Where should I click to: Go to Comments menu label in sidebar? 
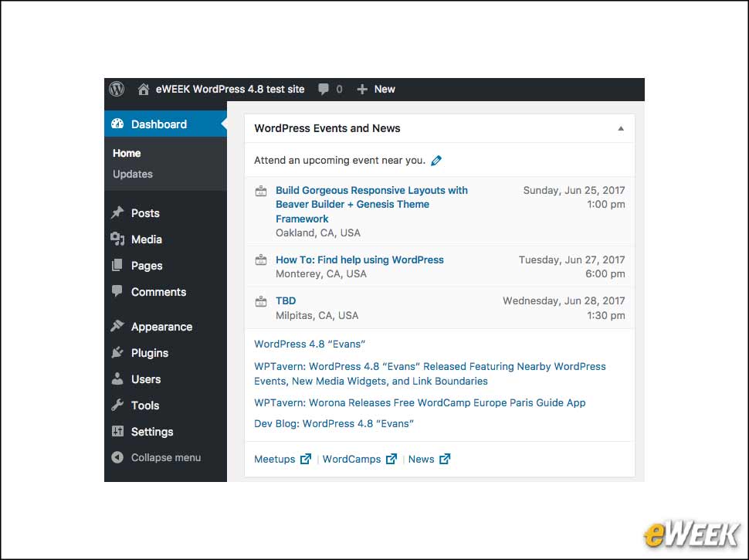(x=158, y=292)
